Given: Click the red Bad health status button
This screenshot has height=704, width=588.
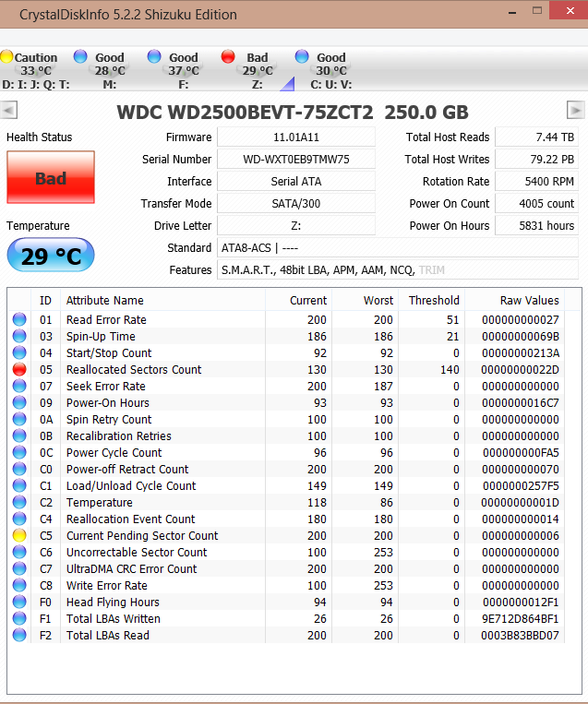Looking at the screenshot, I should tap(51, 177).
